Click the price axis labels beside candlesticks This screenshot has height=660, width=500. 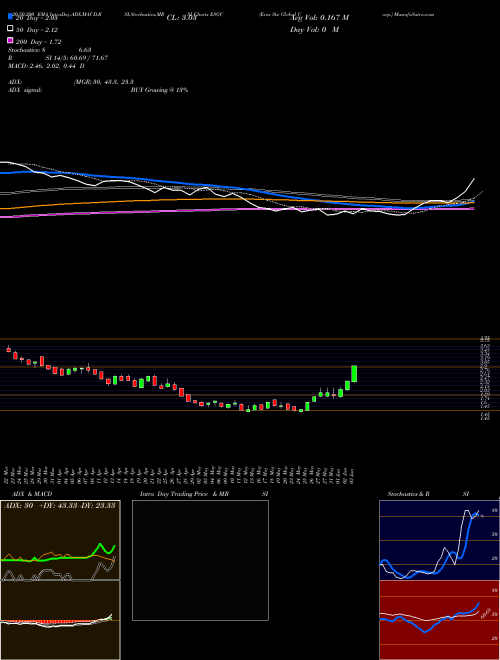485,378
